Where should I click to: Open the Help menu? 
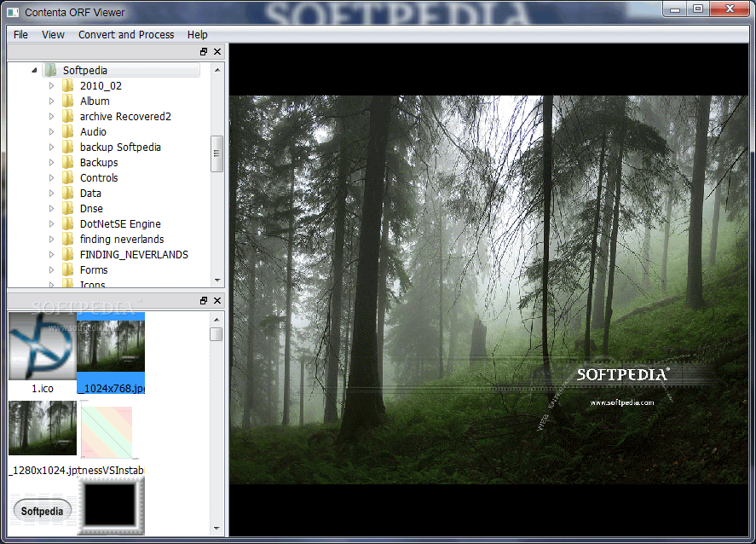click(197, 35)
